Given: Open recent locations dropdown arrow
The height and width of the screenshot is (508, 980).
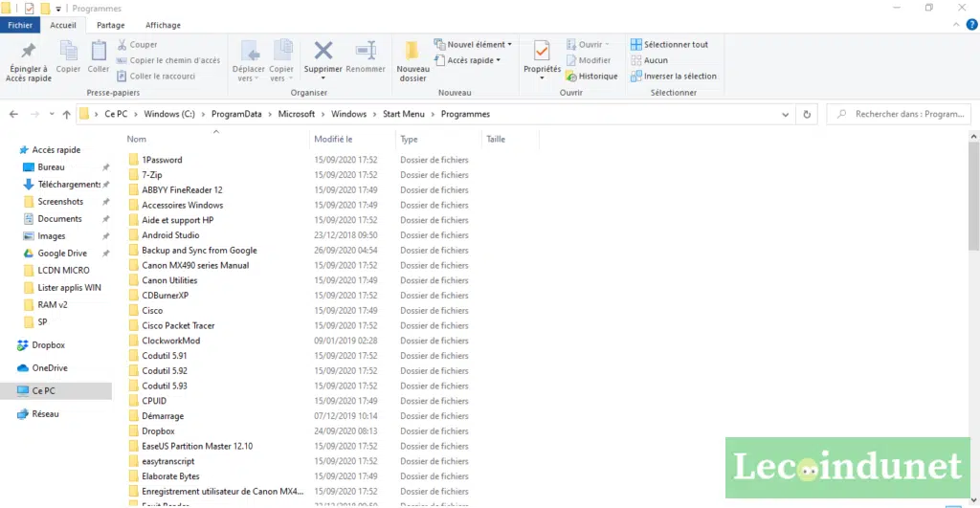Looking at the screenshot, I should [x=52, y=115].
